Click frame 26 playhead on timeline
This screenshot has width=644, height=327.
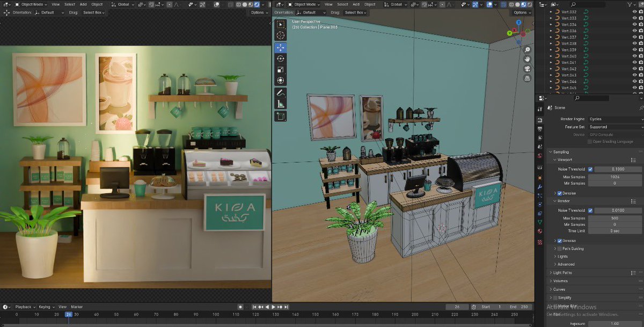pos(68,314)
